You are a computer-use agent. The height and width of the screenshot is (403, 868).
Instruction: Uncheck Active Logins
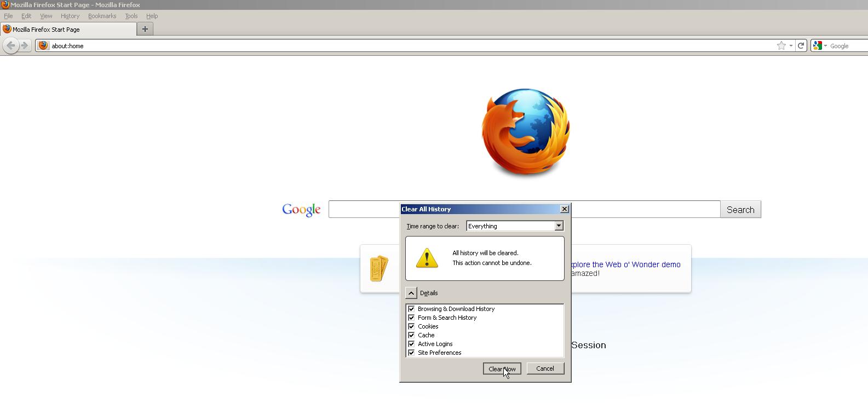click(411, 344)
